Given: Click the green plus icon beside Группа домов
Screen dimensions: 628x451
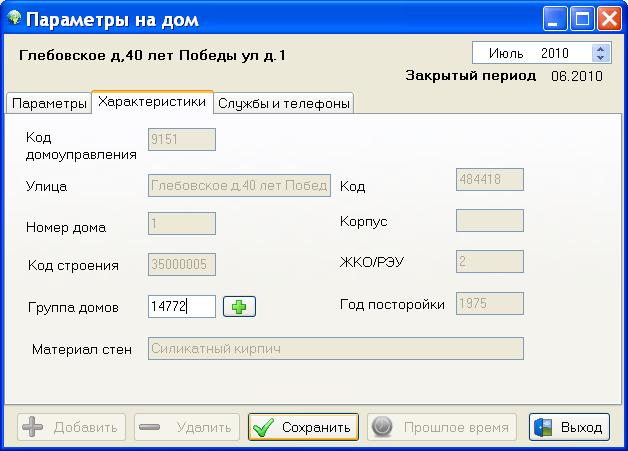Looking at the screenshot, I should [x=239, y=307].
